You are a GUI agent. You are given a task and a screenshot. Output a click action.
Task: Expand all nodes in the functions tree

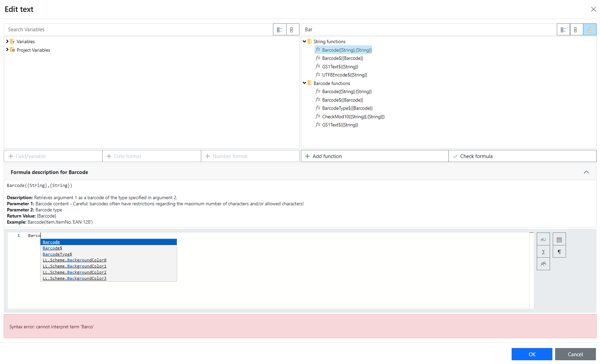(x=563, y=30)
